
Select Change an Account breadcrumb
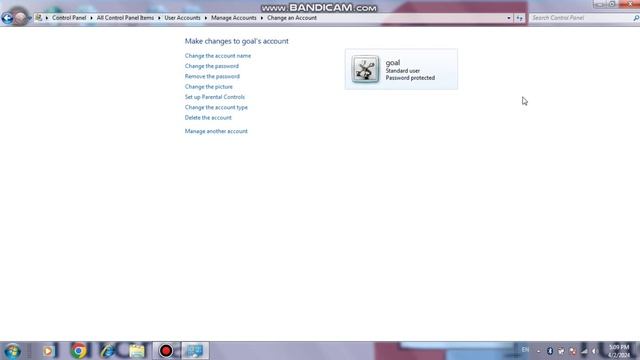tap(292, 18)
